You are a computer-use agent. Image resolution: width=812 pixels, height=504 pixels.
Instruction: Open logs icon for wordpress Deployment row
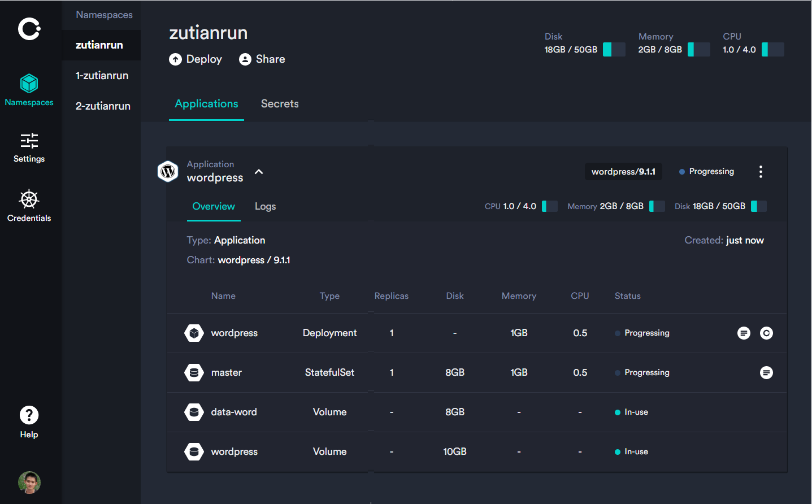tap(744, 333)
